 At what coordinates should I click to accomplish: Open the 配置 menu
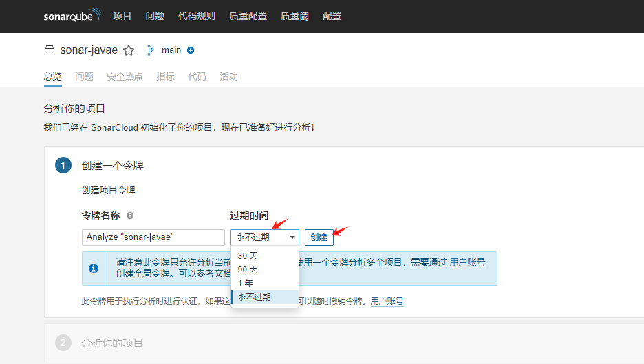332,16
